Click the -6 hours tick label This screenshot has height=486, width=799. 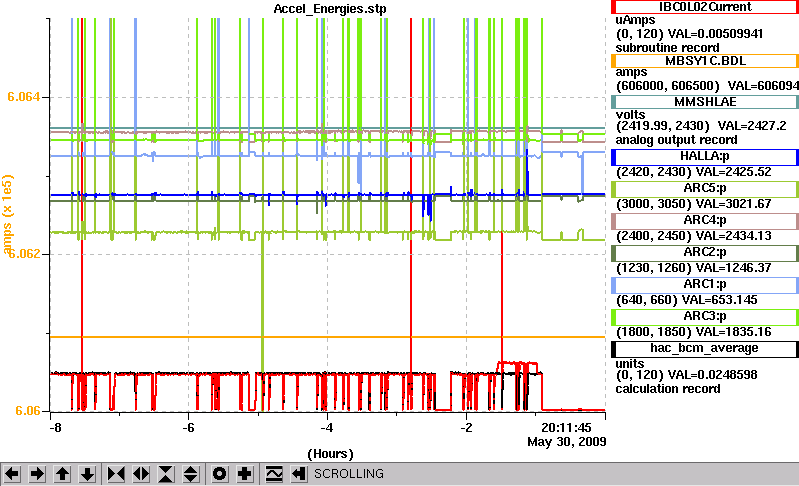tap(188, 427)
